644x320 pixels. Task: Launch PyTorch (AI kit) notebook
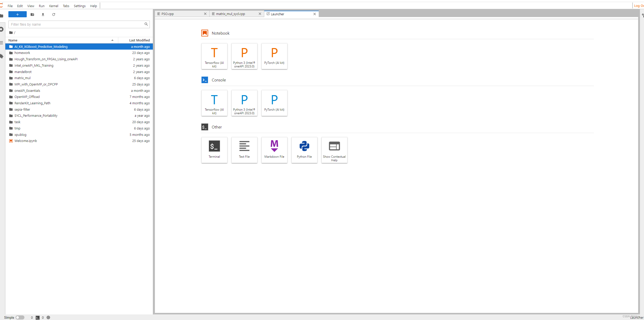click(x=274, y=56)
